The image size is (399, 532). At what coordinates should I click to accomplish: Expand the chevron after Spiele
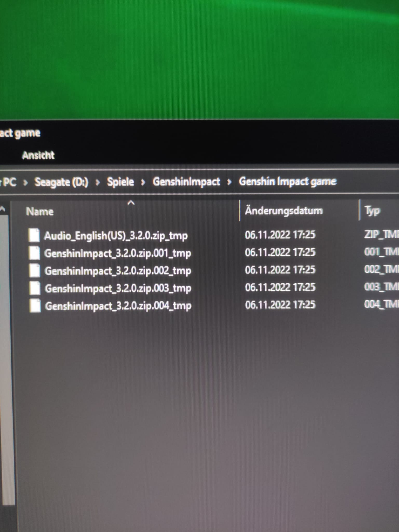tap(143, 183)
